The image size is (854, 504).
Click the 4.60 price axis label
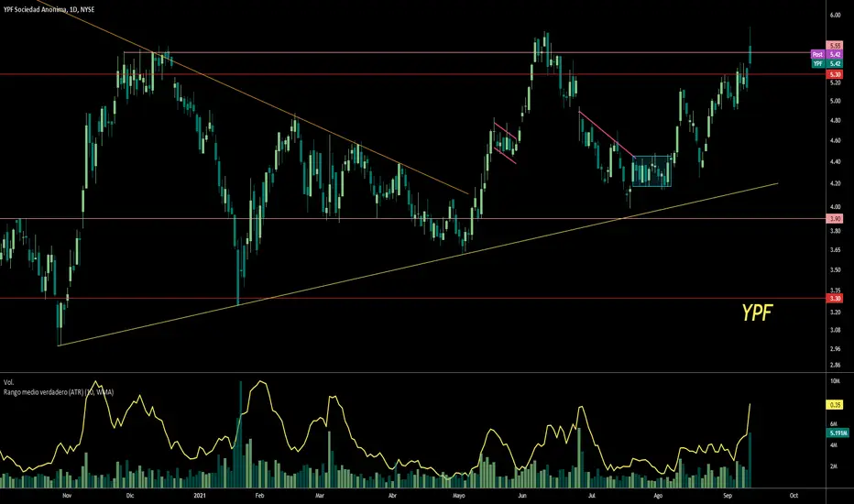835,140
